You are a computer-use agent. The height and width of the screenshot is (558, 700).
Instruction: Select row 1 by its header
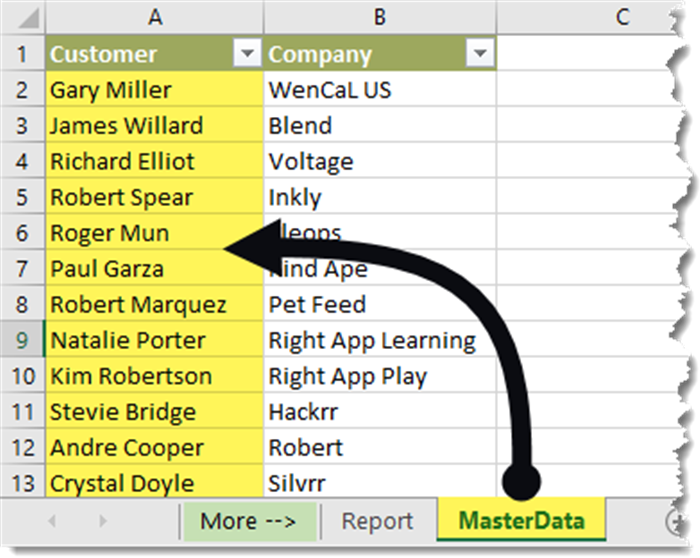tap(22, 54)
